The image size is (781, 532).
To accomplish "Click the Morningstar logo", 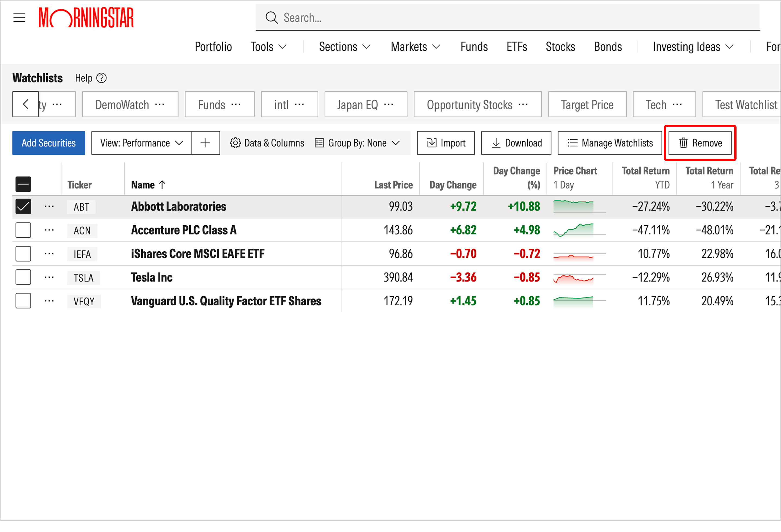I will 86,17.
